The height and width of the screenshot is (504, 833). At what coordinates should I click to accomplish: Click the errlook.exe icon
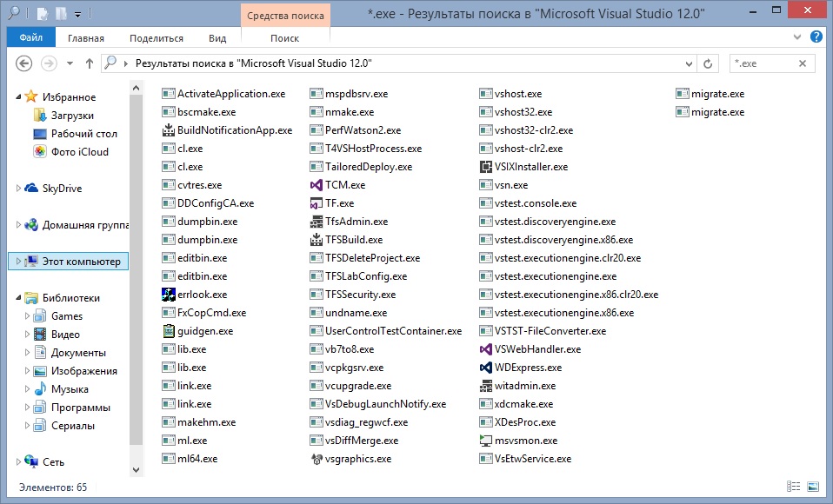(169, 295)
